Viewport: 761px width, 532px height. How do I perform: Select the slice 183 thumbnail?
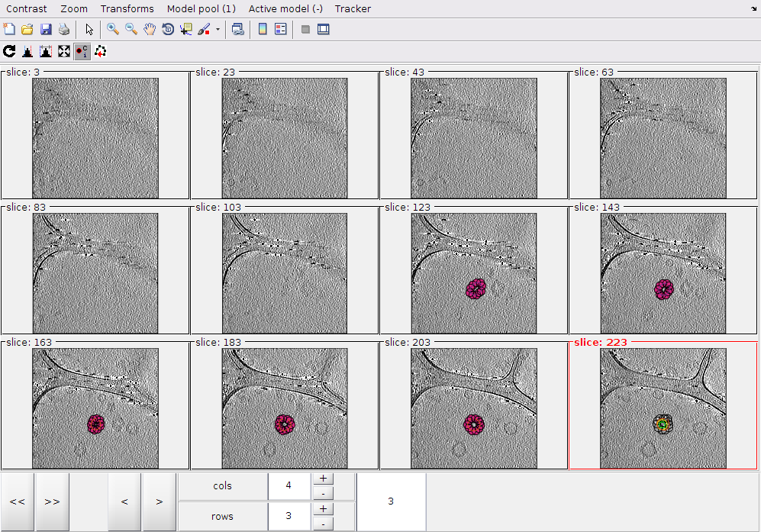click(x=285, y=408)
